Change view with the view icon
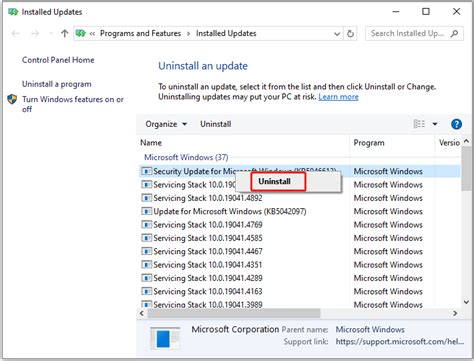 point(419,124)
